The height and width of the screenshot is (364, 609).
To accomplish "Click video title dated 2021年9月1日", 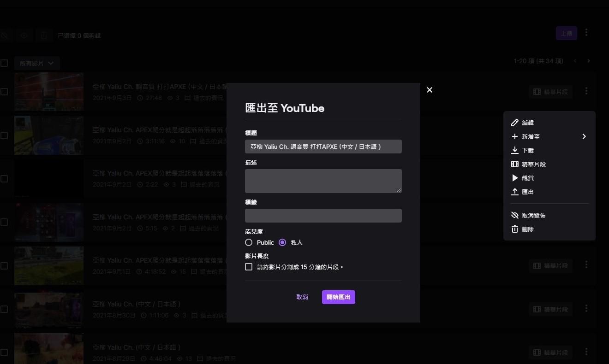I will 159,260.
